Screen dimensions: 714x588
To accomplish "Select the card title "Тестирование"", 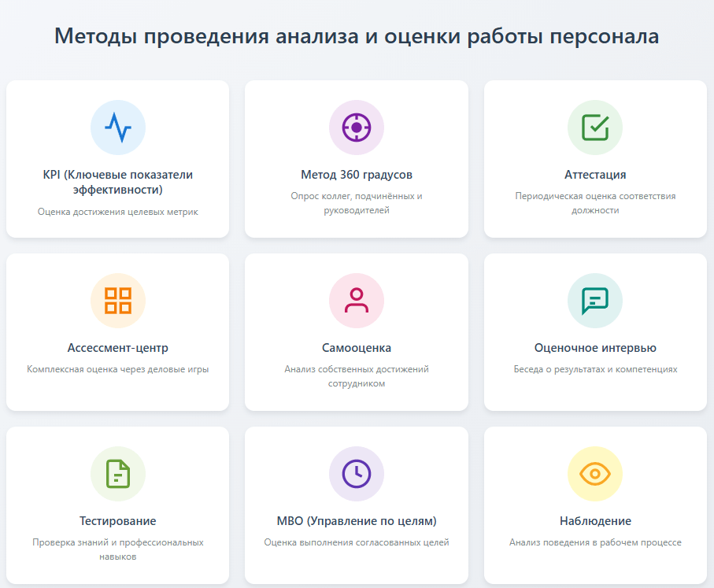I will tap(118, 520).
